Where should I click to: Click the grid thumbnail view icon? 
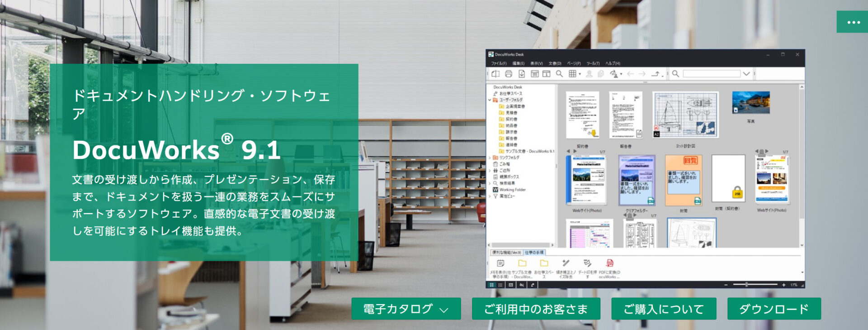tap(572, 74)
